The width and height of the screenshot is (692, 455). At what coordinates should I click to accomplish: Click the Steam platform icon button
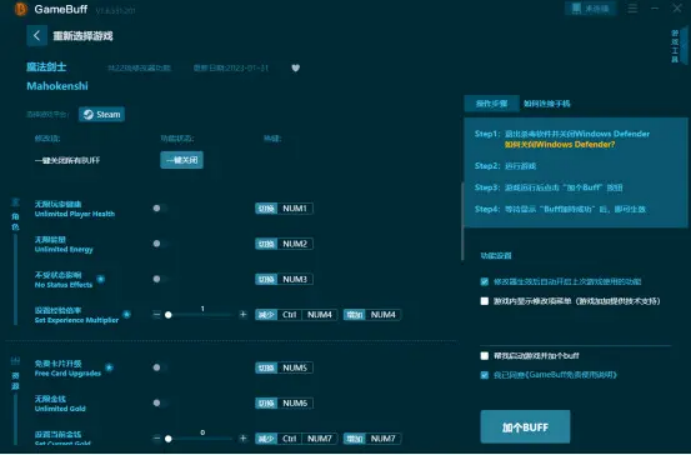[102, 114]
